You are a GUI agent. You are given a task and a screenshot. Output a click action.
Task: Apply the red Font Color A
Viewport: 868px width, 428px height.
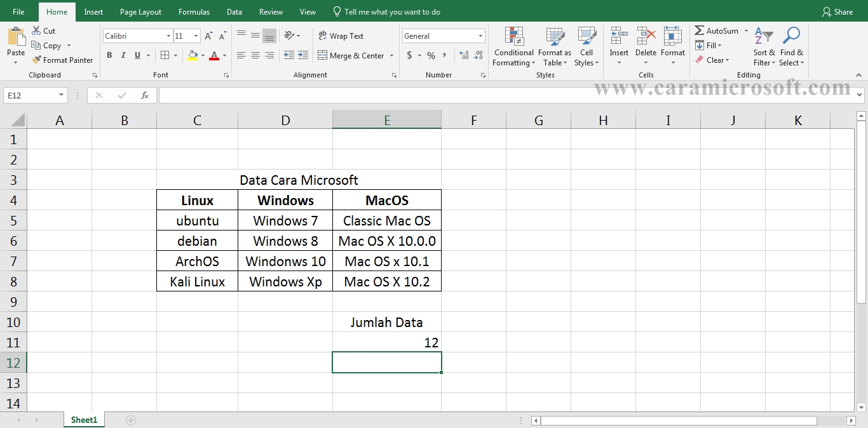point(214,55)
